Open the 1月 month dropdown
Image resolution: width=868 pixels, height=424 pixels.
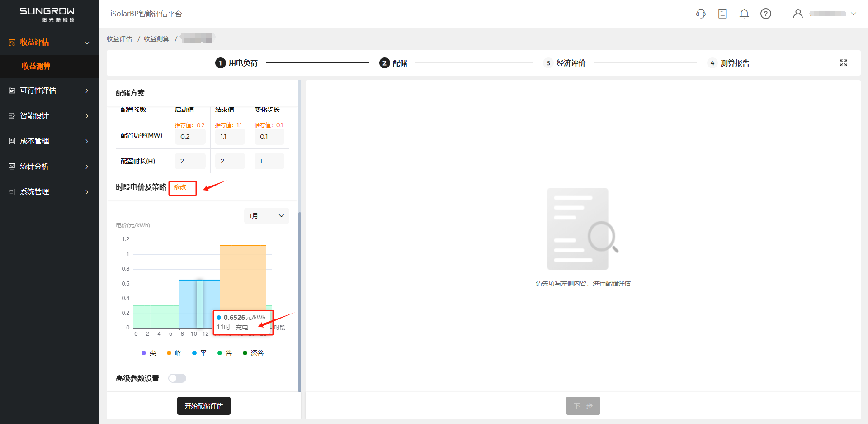point(266,216)
